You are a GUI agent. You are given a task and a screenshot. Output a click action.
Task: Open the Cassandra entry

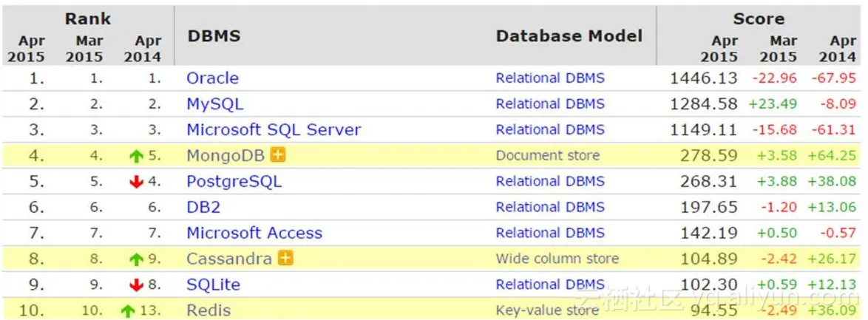(x=229, y=259)
